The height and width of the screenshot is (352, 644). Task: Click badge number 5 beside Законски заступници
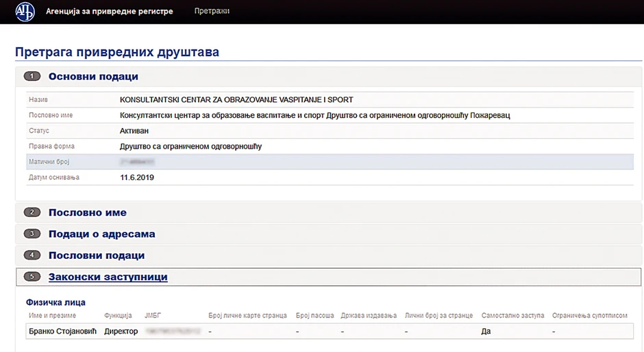click(32, 277)
